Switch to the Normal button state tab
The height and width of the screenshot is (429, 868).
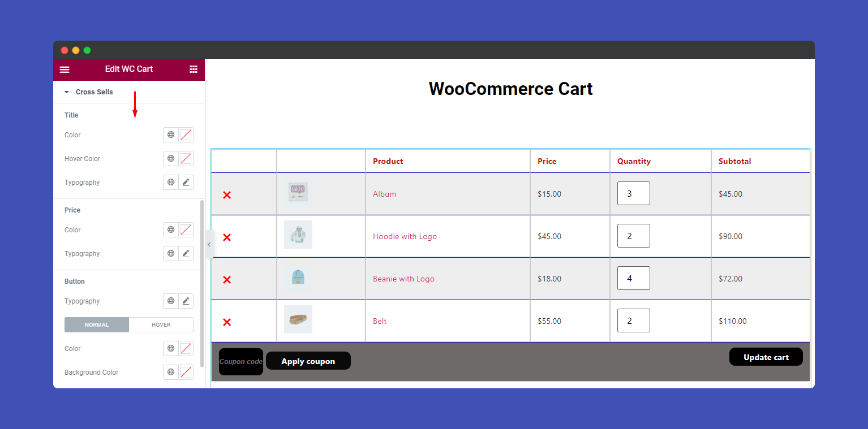(x=97, y=325)
